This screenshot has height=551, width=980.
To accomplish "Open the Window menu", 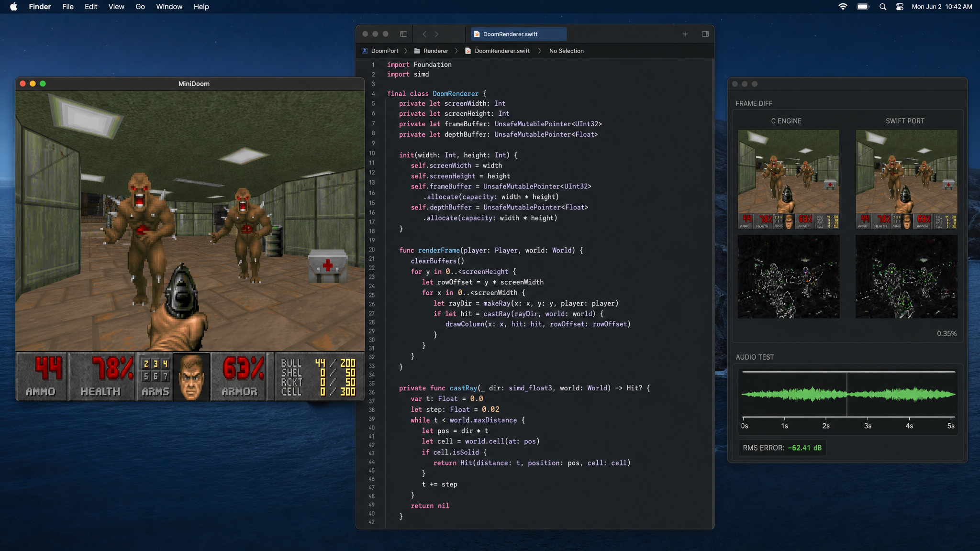I will pyautogui.click(x=169, y=7).
